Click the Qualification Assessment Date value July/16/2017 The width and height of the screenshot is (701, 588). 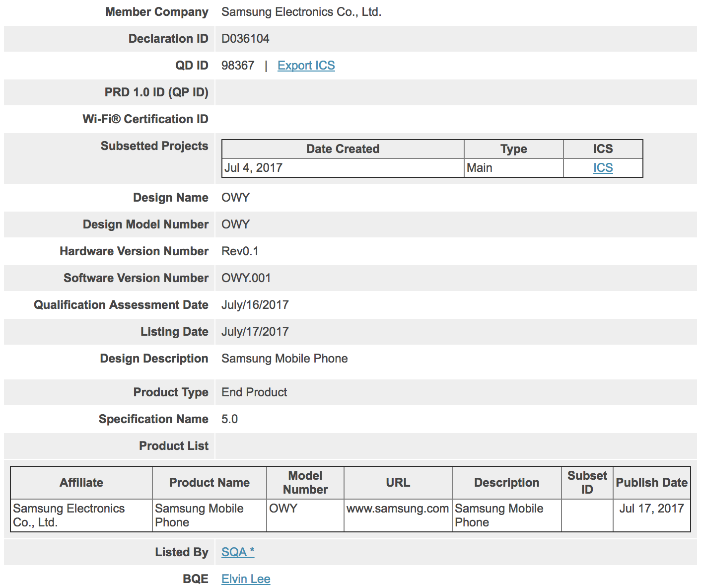[x=255, y=305]
